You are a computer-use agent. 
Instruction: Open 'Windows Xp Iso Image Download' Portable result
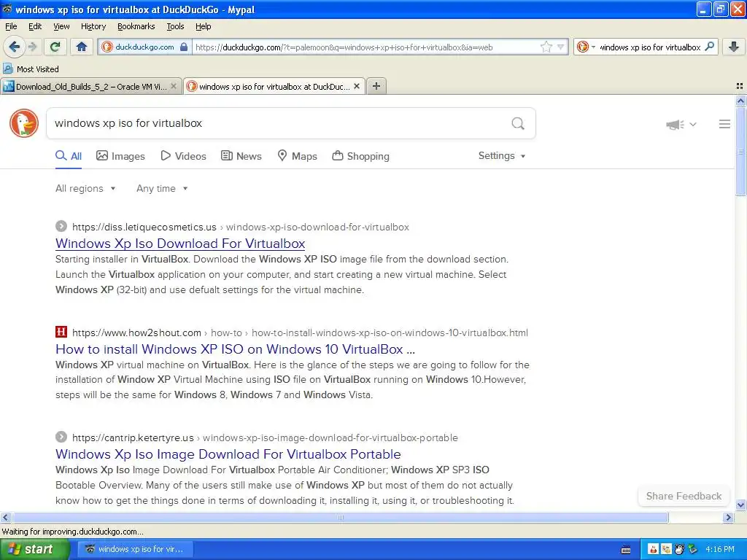(x=228, y=454)
